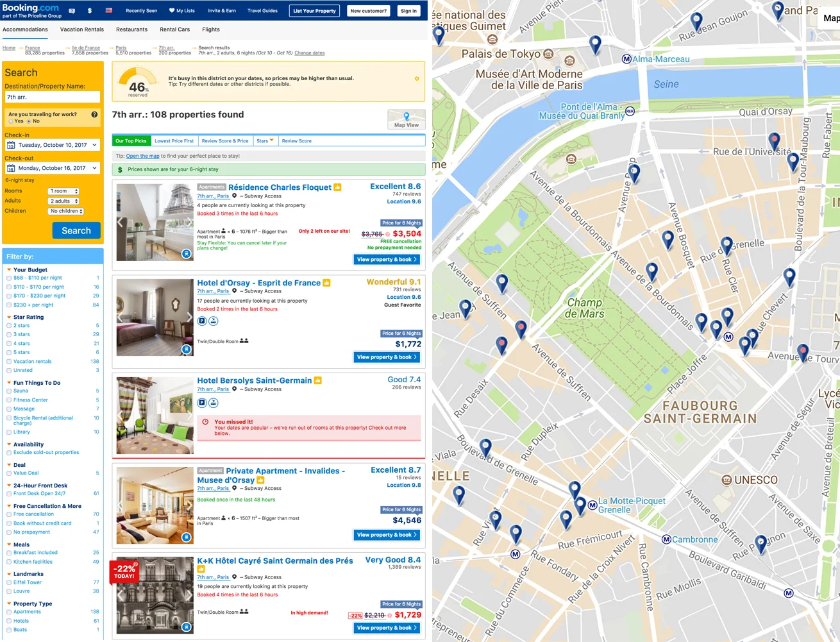Check the Fitness Center filter
The height and width of the screenshot is (642, 840).
[9, 400]
